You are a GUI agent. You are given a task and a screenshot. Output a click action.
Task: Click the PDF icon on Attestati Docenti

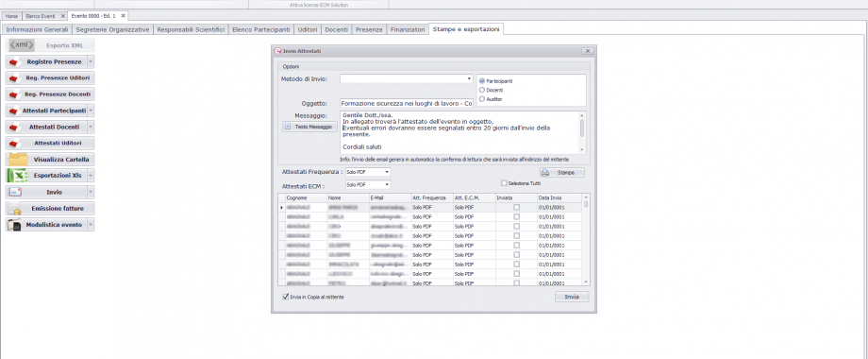[x=14, y=127]
